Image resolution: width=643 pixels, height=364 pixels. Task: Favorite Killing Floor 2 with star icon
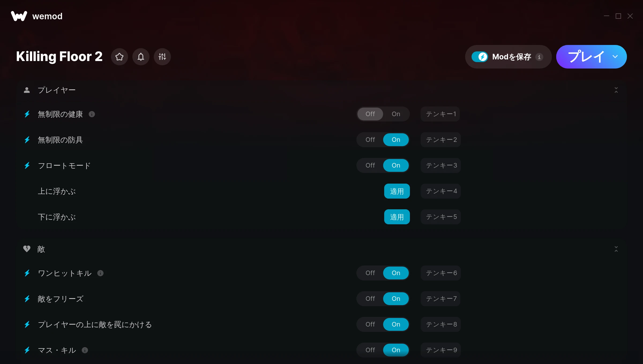(x=119, y=57)
